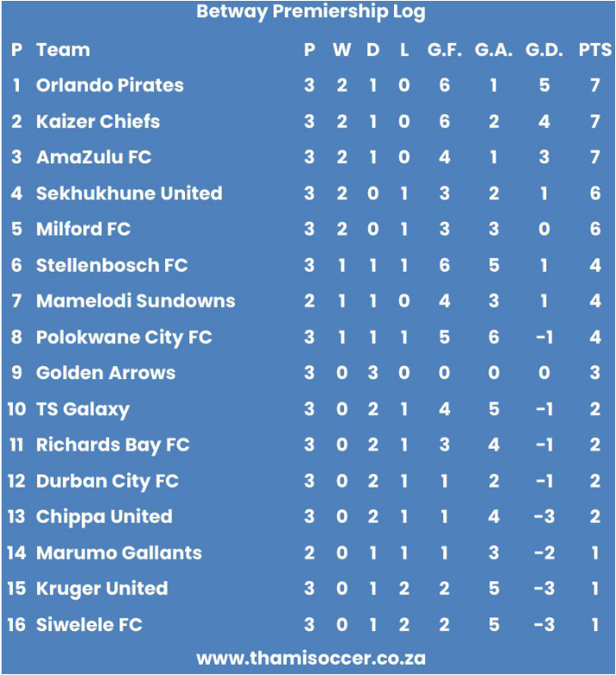616x675 pixels.
Task: Click the G.F. column header
Action: pyautogui.click(x=445, y=50)
